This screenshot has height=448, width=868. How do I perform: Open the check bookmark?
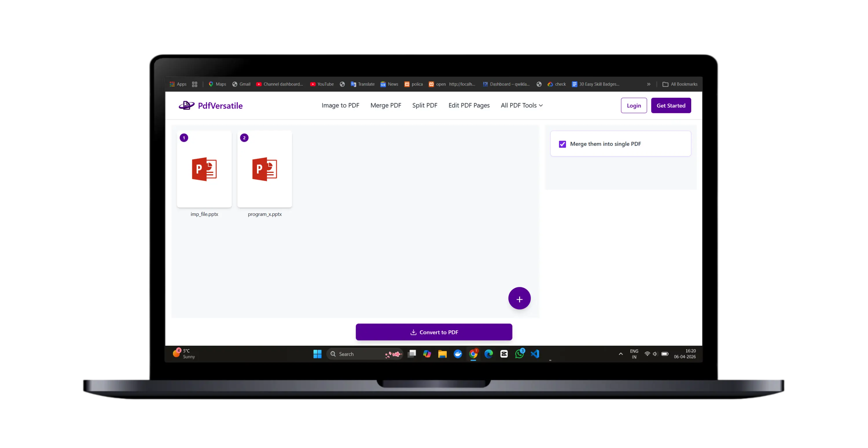click(x=556, y=84)
